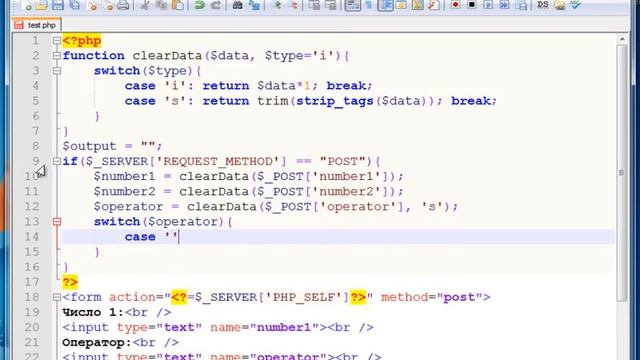Zoom out on the editor text
The width and height of the screenshot is (640, 360).
[x=293, y=5]
